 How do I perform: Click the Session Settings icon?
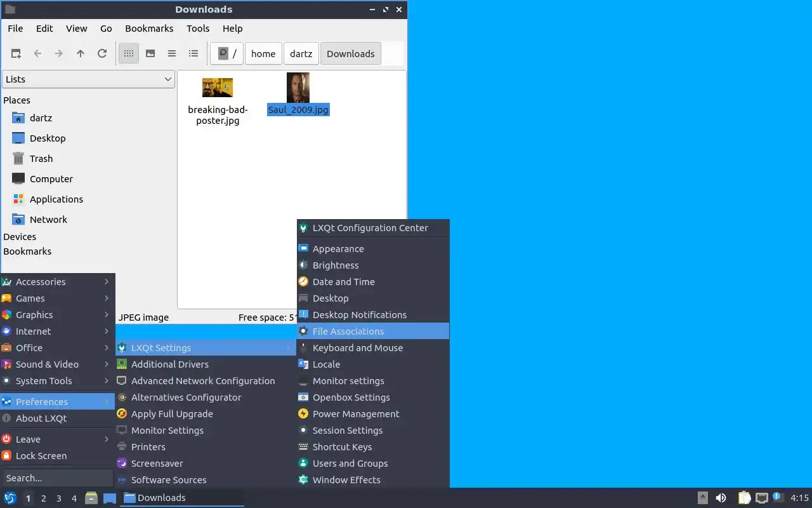[x=303, y=431]
